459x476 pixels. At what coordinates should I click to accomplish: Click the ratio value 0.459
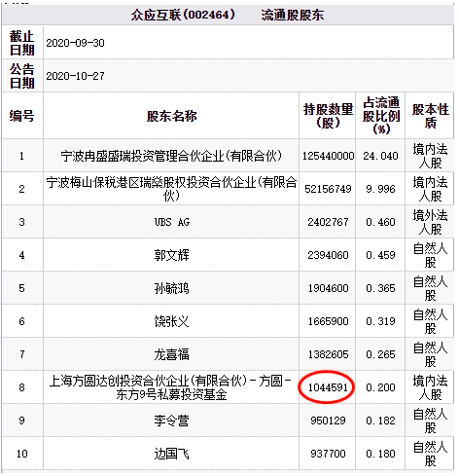(380, 255)
